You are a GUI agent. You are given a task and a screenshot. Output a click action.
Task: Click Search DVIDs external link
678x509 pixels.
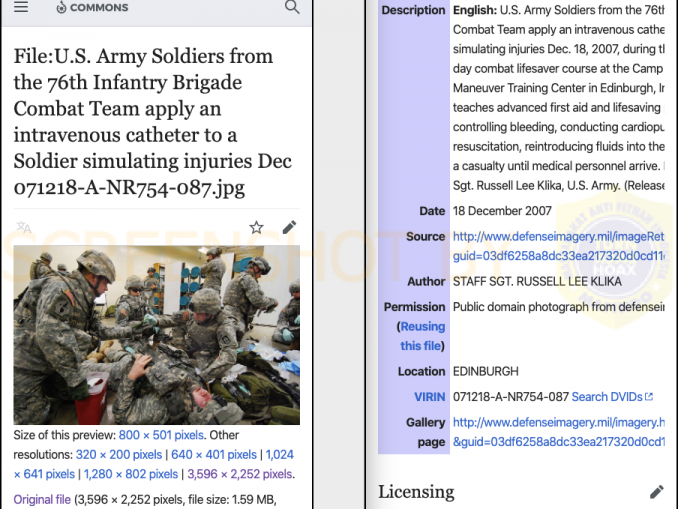pos(612,397)
